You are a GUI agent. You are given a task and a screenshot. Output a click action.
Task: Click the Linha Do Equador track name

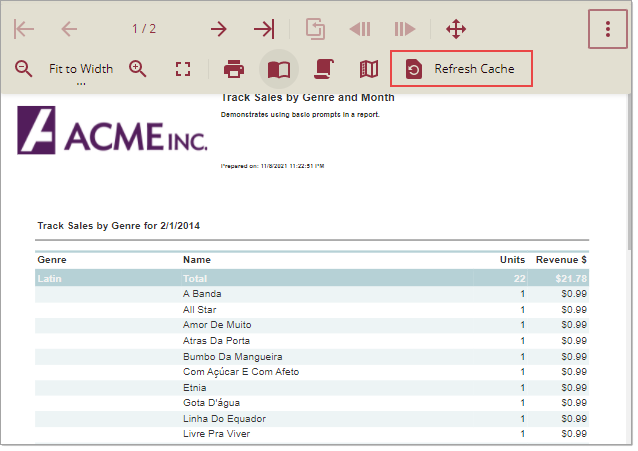coord(225,419)
